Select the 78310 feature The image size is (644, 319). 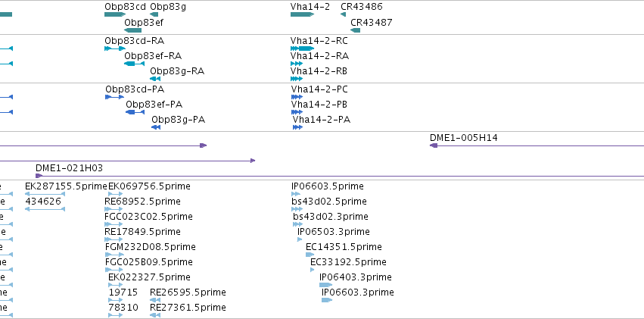116,315
